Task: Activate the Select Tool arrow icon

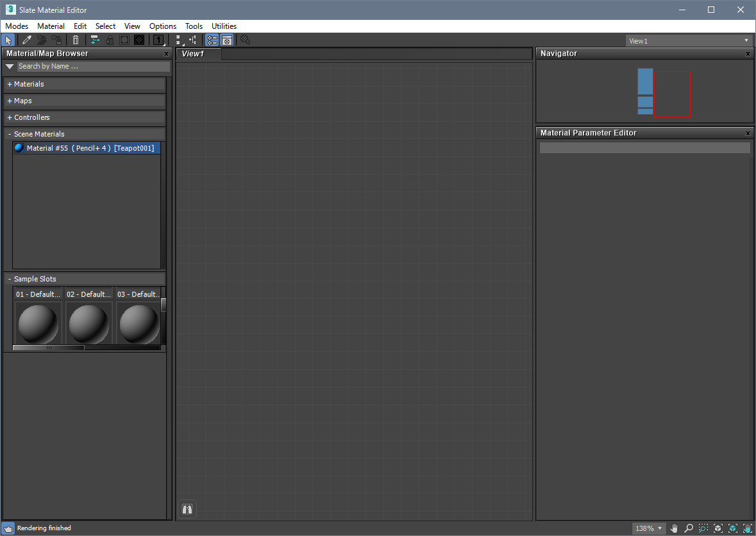Action: click(x=8, y=40)
